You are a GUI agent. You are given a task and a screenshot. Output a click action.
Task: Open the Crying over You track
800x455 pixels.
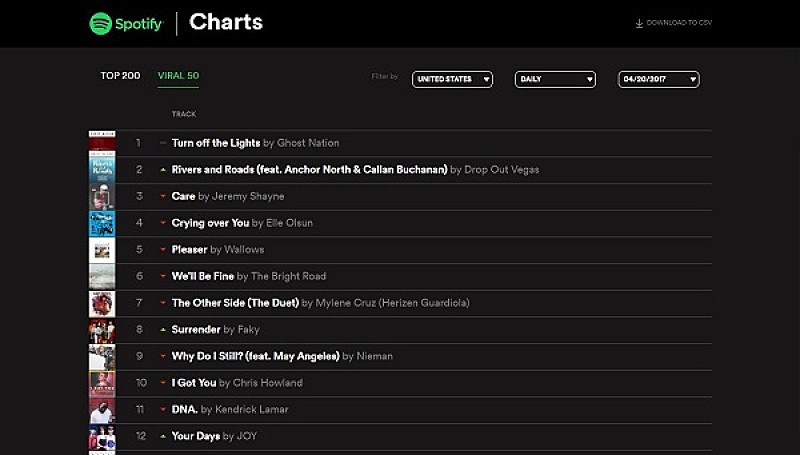pos(211,223)
